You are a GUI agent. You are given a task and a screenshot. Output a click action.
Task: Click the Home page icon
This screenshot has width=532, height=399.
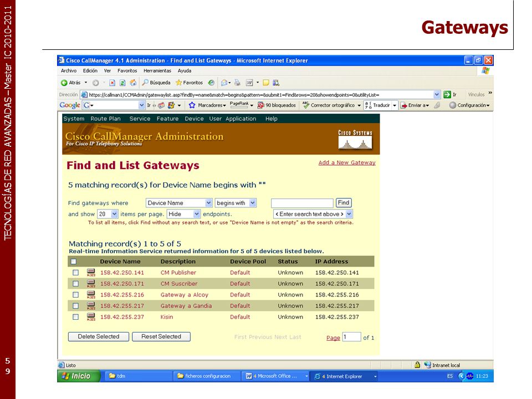point(133,83)
